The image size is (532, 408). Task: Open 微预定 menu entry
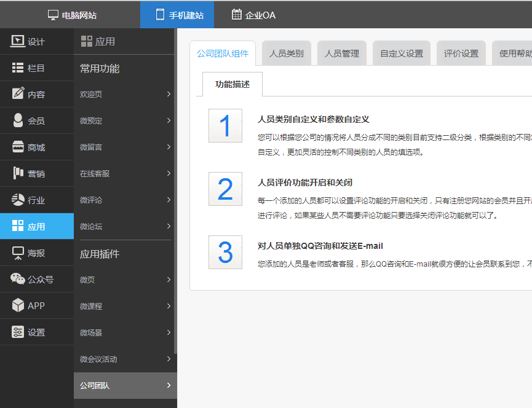pyautogui.click(x=125, y=120)
